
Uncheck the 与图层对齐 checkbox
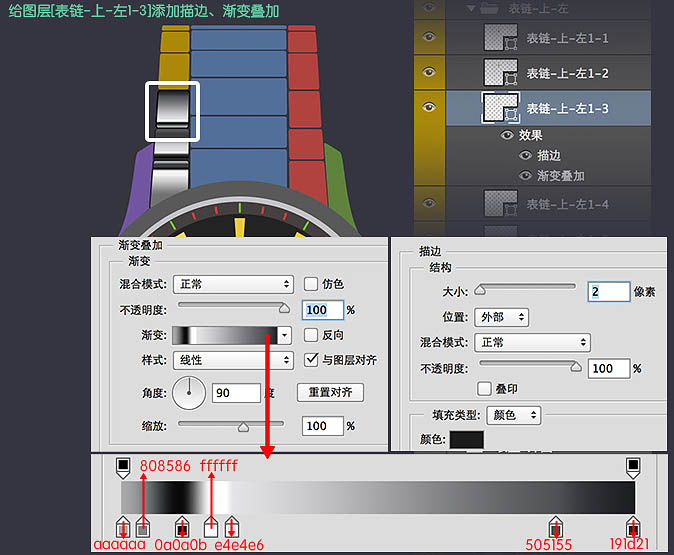click(310, 360)
